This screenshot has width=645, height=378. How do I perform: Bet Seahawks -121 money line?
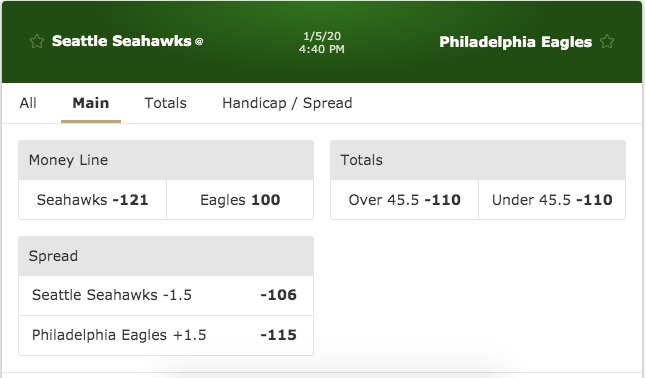click(x=93, y=199)
